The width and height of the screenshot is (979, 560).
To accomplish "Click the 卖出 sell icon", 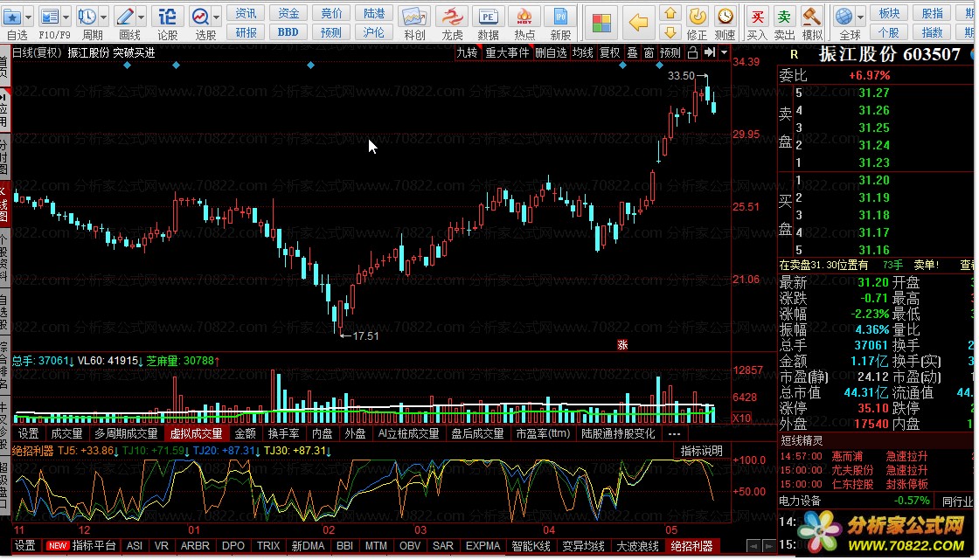I will click(784, 17).
